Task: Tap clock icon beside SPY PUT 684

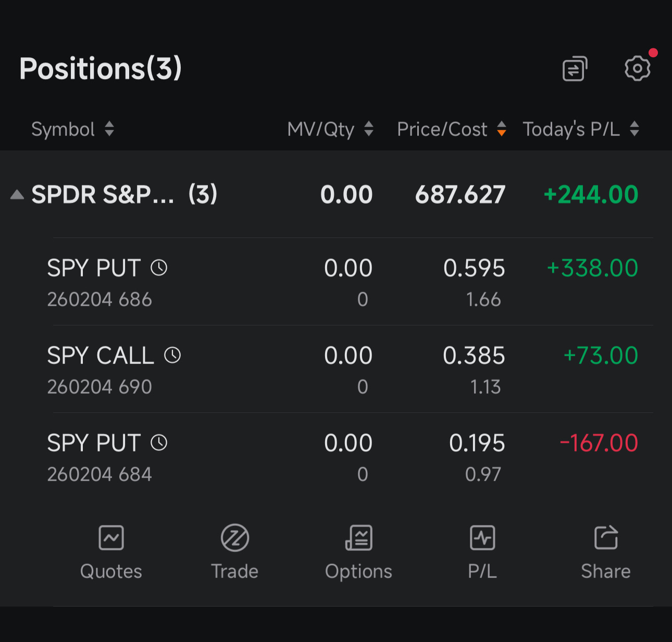Action: click(x=159, y=443)
